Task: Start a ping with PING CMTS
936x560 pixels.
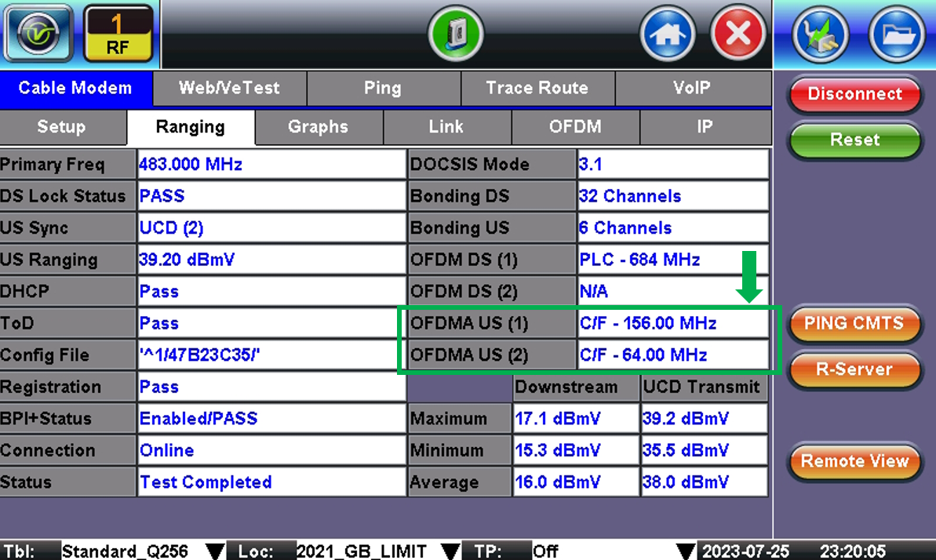Action: (x=854, y=324)
